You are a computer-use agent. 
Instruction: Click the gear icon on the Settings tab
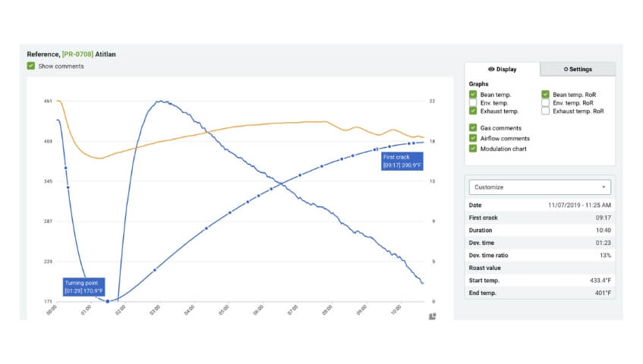click(x=566, y=69)
